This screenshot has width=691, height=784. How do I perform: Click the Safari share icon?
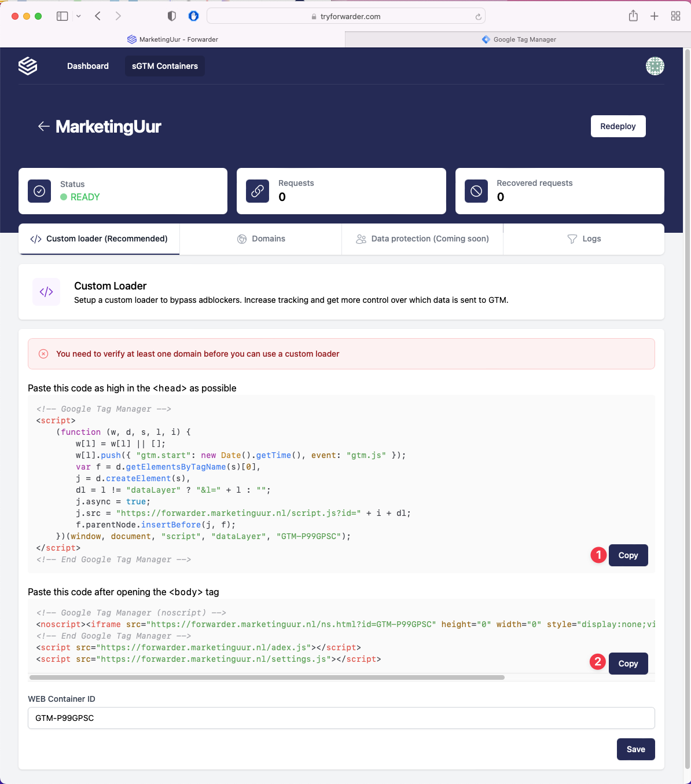[633, 16]
